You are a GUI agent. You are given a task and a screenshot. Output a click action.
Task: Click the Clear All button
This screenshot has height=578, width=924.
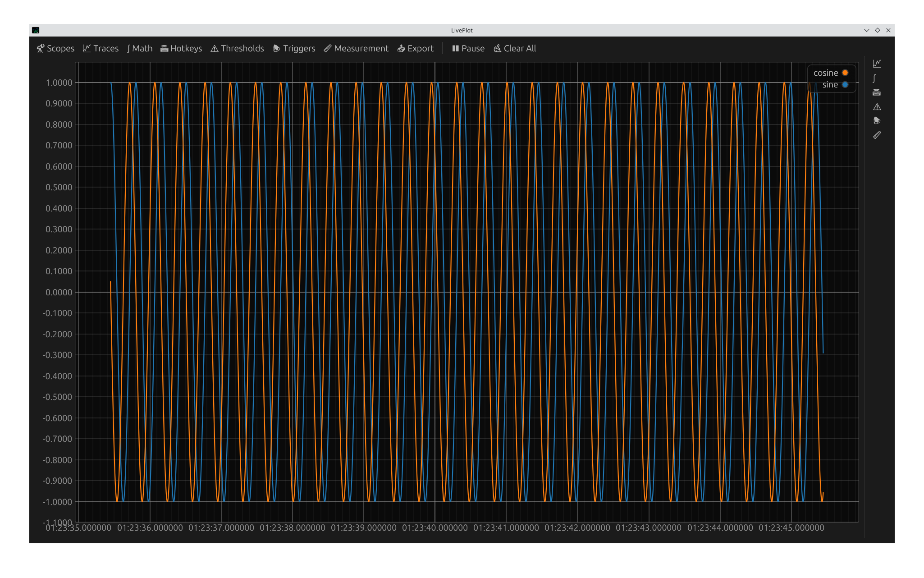tap(515, 48)
